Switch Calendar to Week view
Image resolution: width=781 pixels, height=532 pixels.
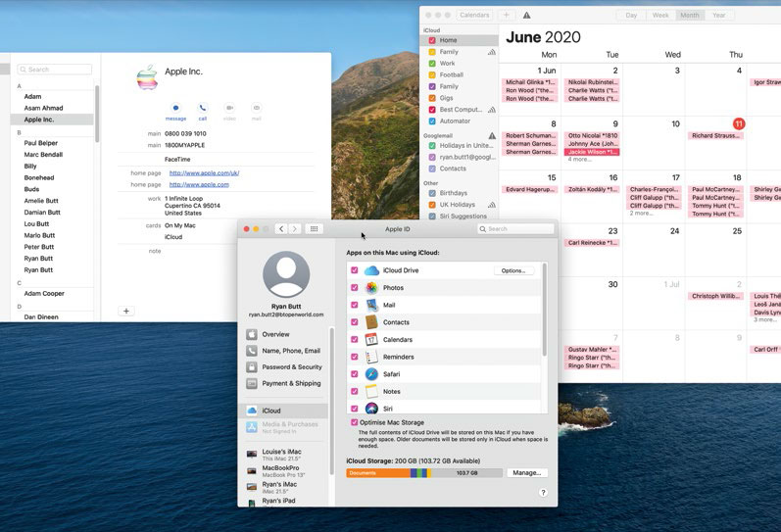point(660,15)
